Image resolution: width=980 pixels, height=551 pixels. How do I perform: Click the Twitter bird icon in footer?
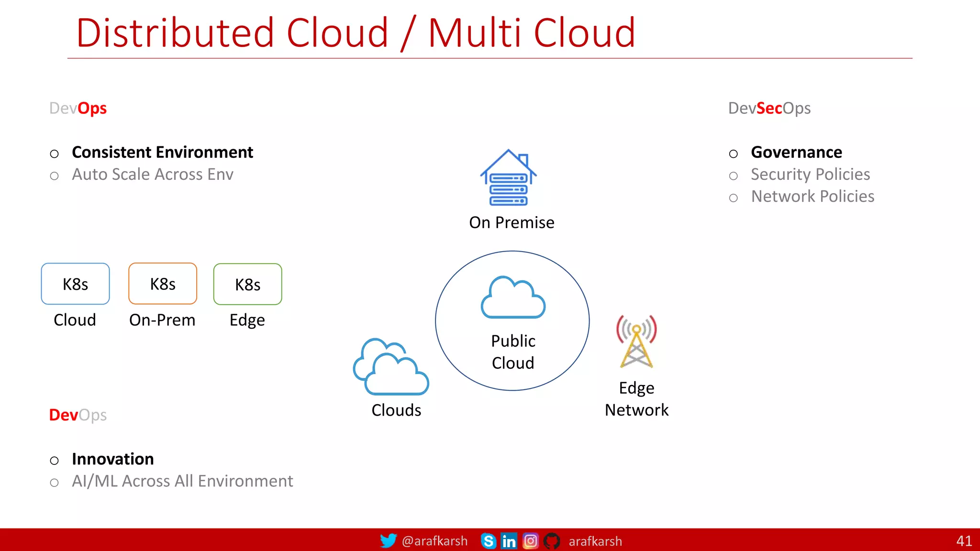(388, 540)
